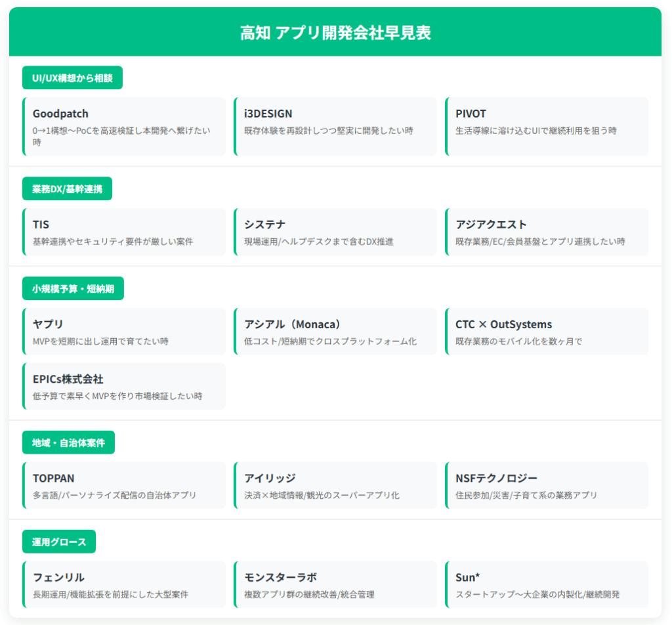Click description 長期運用/機能拡張を前提にした大型案件

point(110,595)
